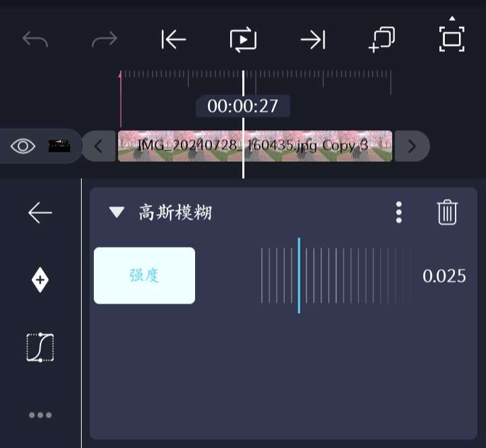Delete the 高斯模糊 effect
Viewport: 486px width, 448px height.
(448, 212)
